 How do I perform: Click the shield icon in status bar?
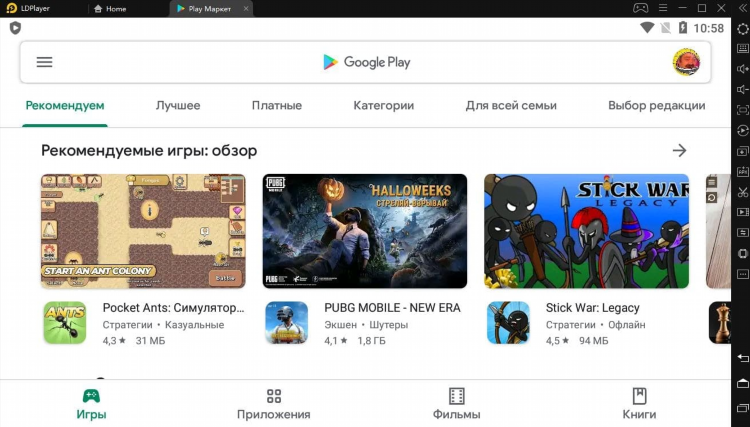tap(15, 28)
